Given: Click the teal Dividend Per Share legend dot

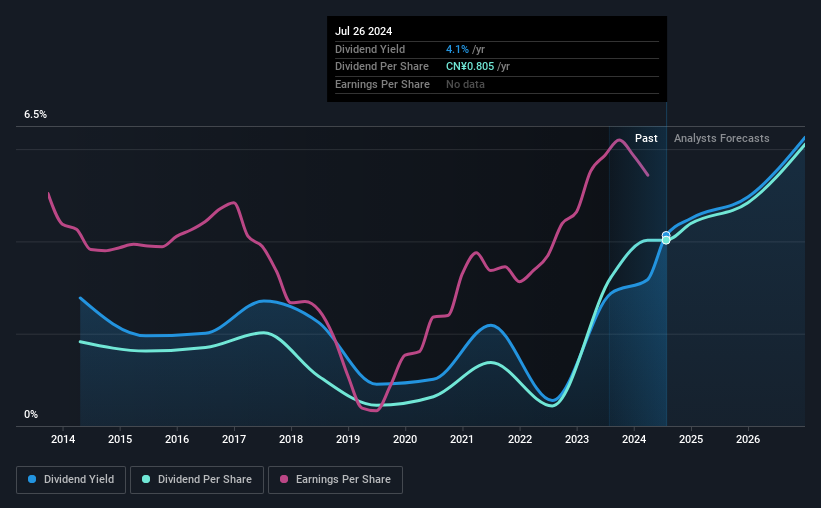Looking at the screenshot, I should (x=146, y=479).
